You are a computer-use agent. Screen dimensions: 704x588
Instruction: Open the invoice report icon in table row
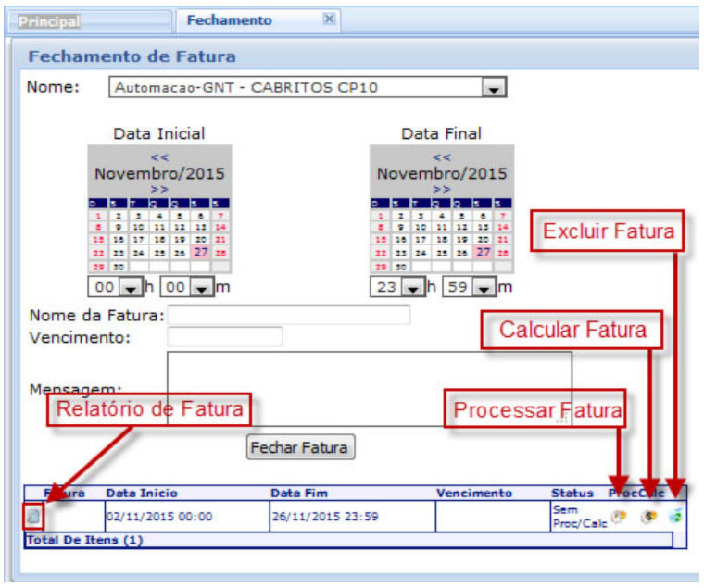33,517
